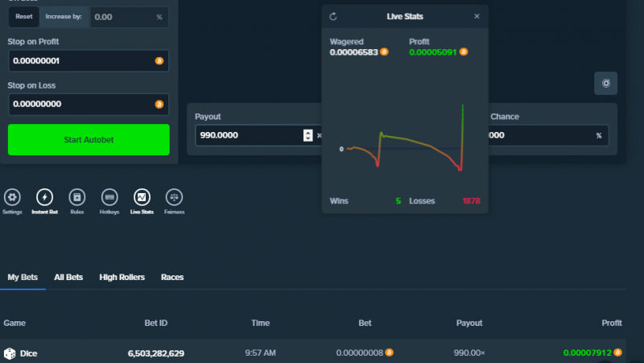The height and width of the screenshot is (363, 644).
Task: Click the Bitcoin icon in Stop on Profit
Action: pos(159,61)
